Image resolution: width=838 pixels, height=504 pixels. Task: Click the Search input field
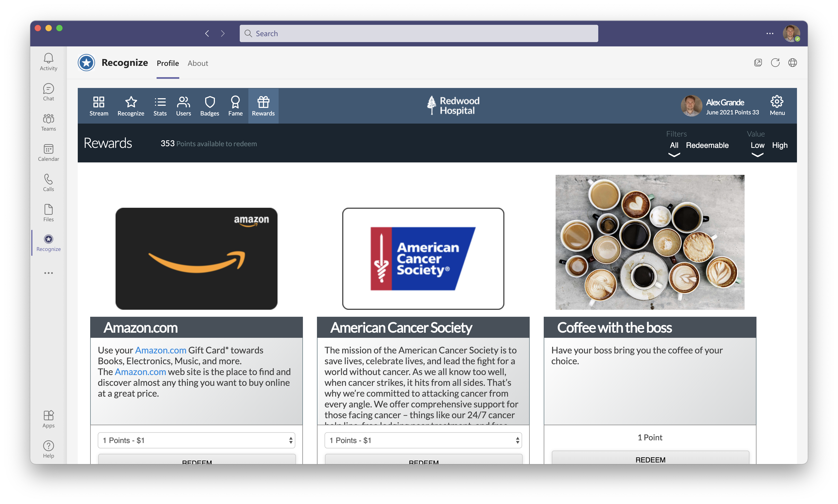[x=419, y=34]
